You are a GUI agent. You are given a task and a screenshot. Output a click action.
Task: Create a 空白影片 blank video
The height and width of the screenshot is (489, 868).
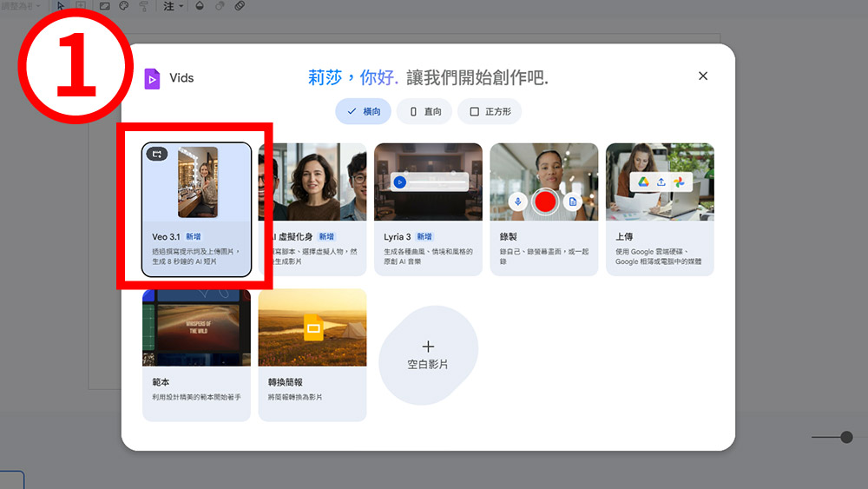click(428, 355)
